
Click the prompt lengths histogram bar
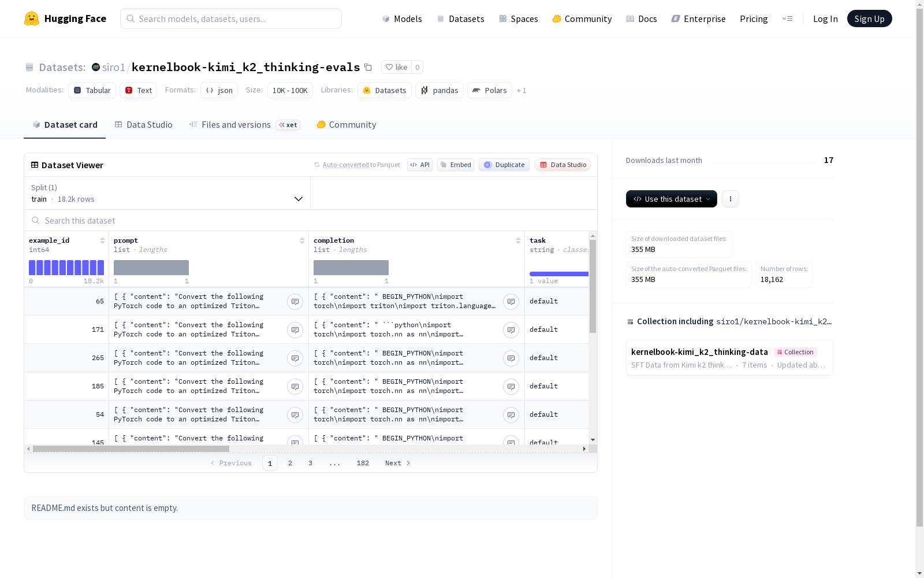coord(151,268)
